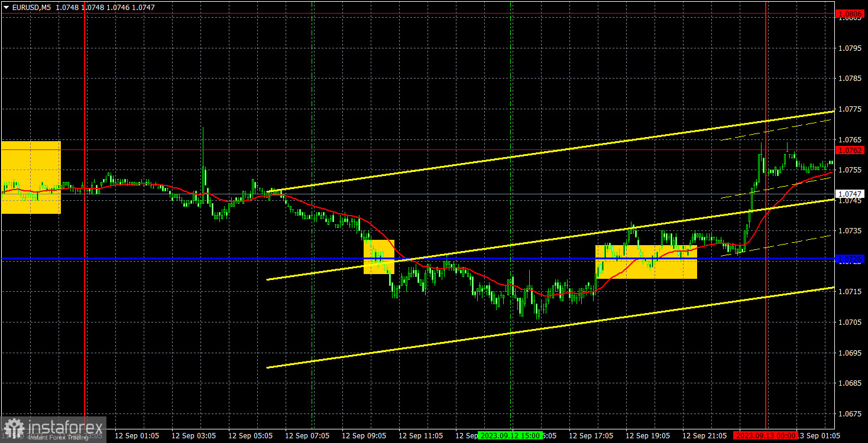Select the small yellow rectangle near 09:05
This screenshot has width=868, height=443.
coord(379,257)
